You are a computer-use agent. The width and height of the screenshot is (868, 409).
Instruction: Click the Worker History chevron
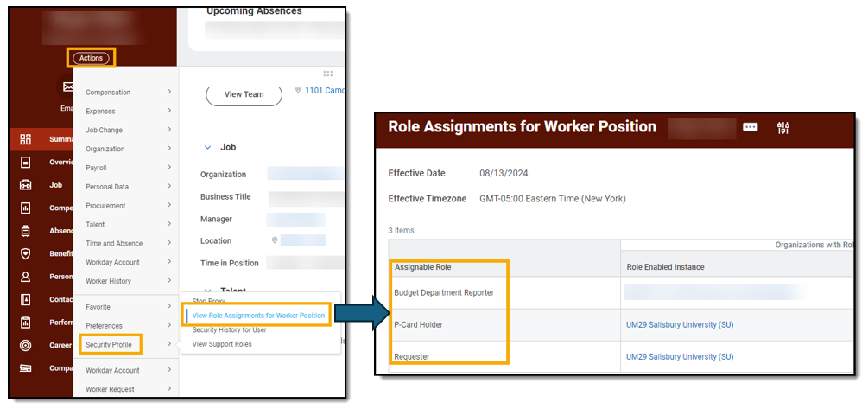pos(169,280)
